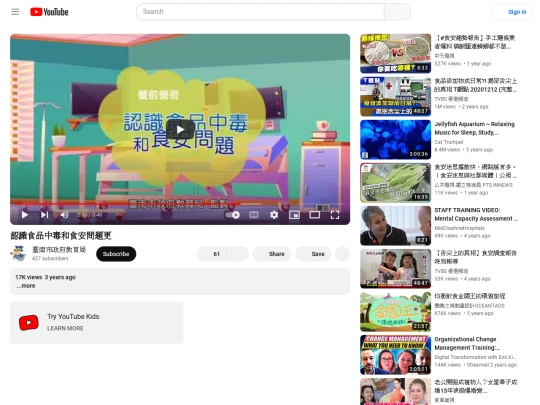Open STAFF TRAINING VIDEO Mental Capacity title

[x=476, y=214]
